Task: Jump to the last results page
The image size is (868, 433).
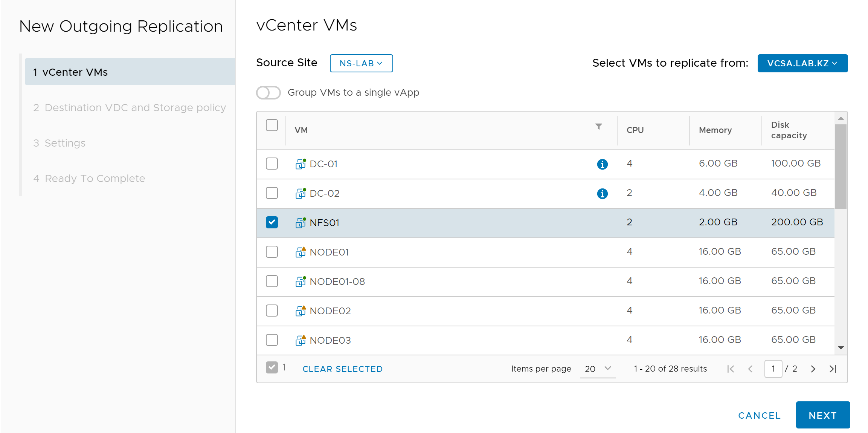Action: pyautogui.click(x=833, y=369)
